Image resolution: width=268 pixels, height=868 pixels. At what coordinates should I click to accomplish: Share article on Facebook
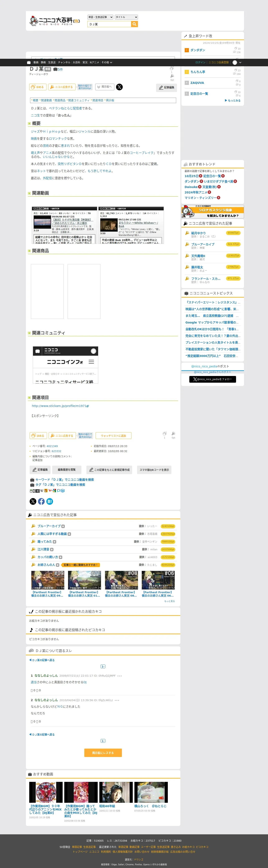pos(41,501)
